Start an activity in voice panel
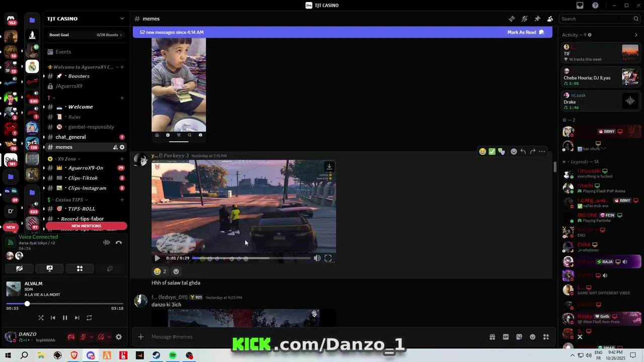 click(79, 268)
